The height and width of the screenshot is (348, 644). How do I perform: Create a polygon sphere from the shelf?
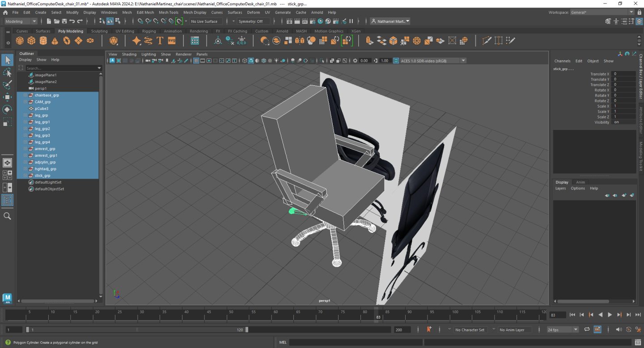[20, 41]
